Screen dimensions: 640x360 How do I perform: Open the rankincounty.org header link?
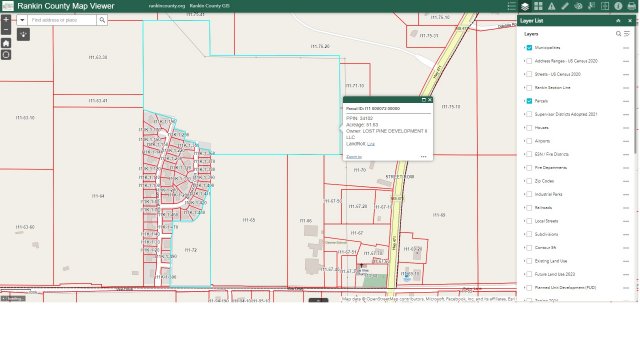point(167,6)
